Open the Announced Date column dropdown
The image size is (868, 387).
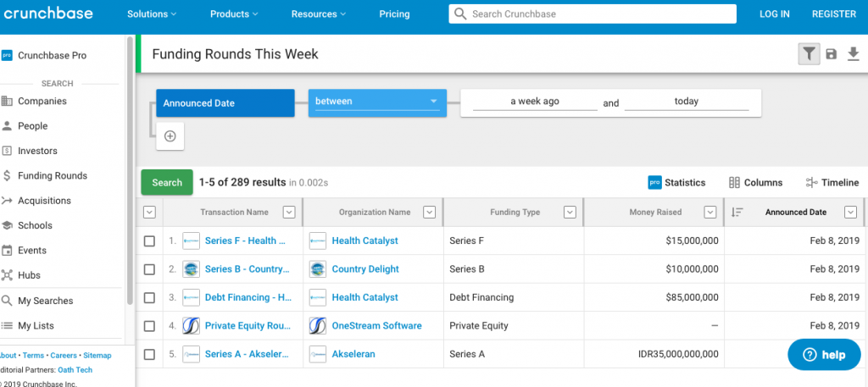coord(850,212)
